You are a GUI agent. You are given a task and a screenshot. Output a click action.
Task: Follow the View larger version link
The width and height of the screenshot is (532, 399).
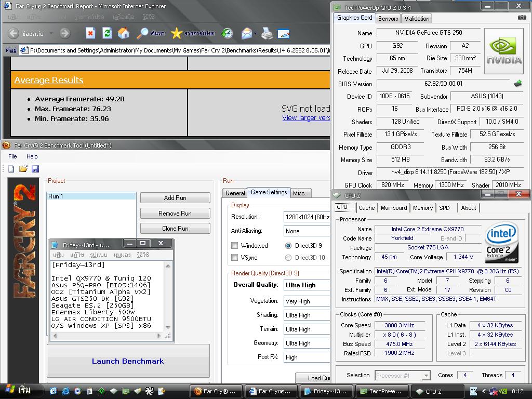coord(307,118)
